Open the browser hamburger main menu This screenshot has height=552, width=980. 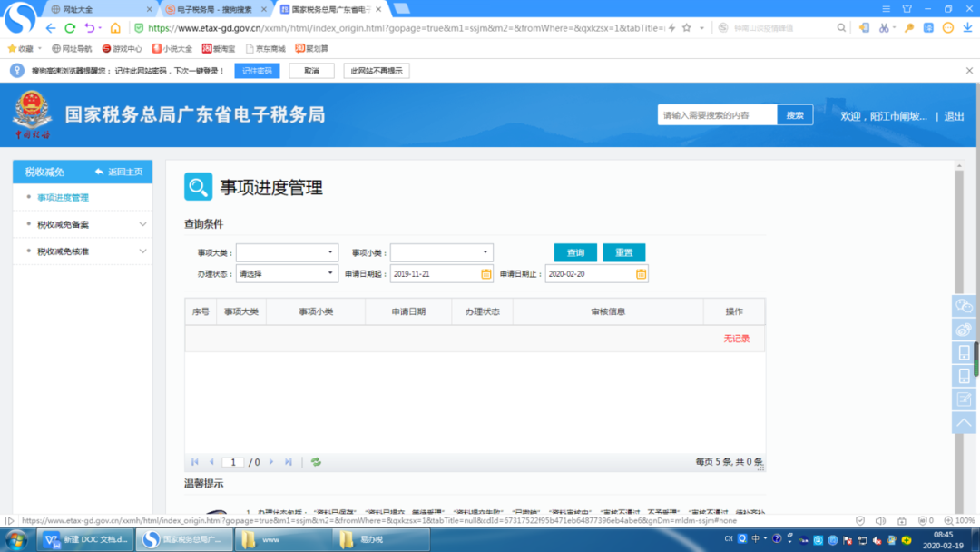pos(887,9)
